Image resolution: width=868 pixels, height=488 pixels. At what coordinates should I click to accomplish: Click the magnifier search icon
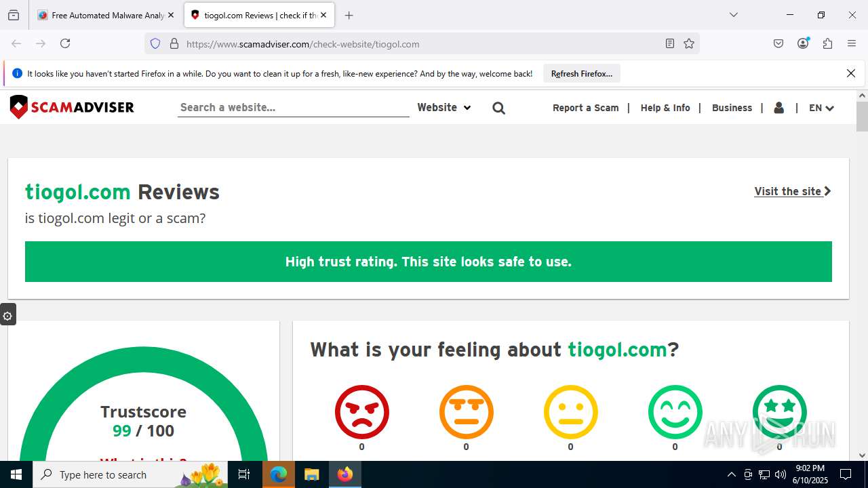tap(499, 108)
